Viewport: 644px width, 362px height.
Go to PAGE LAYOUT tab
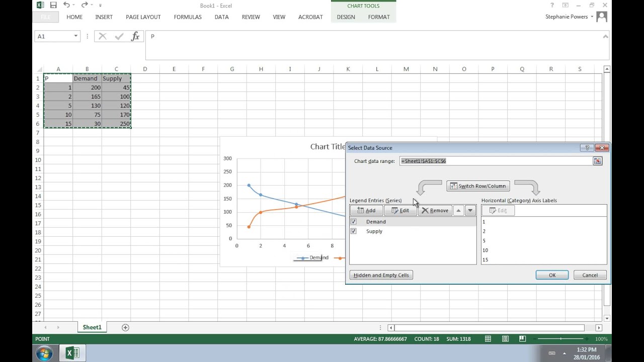pos(143,17)
